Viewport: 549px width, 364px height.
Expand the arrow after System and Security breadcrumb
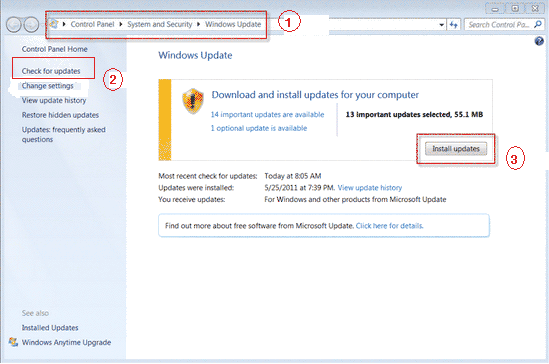pos(198,24)
